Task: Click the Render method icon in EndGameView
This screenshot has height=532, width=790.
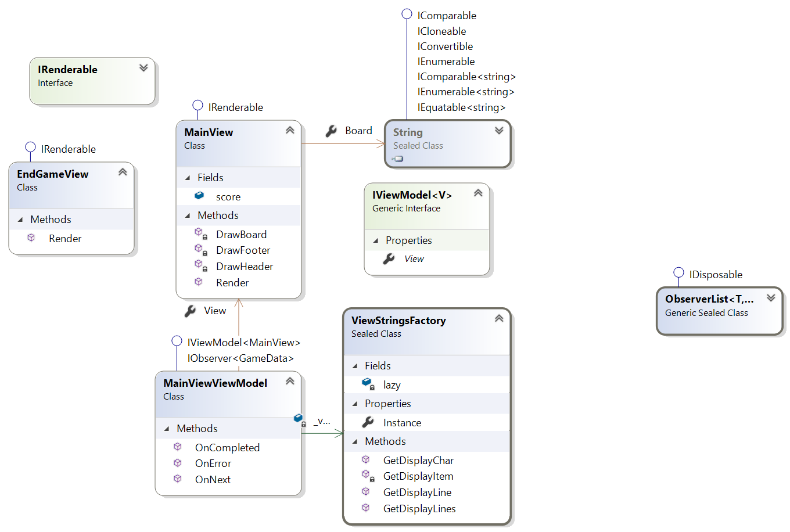Action: tap(31, 238)
